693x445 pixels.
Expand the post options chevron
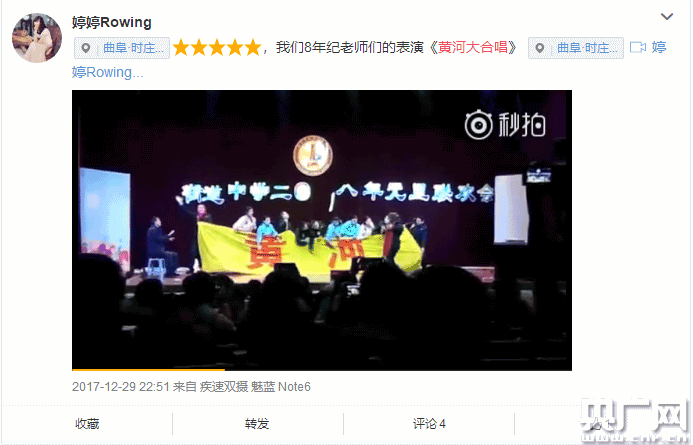666,17
